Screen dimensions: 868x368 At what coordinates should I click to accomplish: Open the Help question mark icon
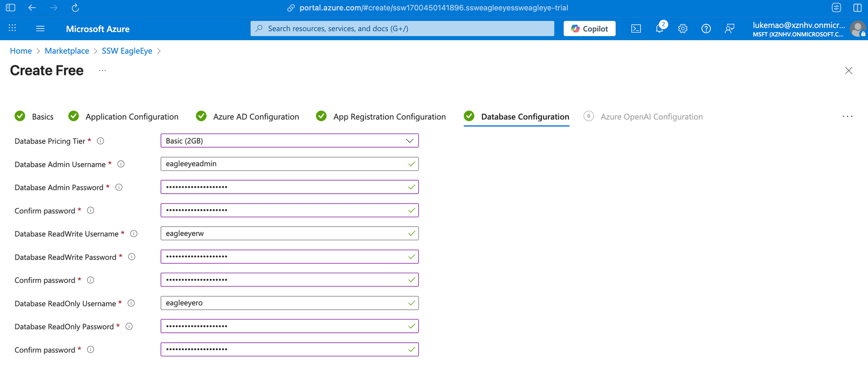click(x=706, y=28)
